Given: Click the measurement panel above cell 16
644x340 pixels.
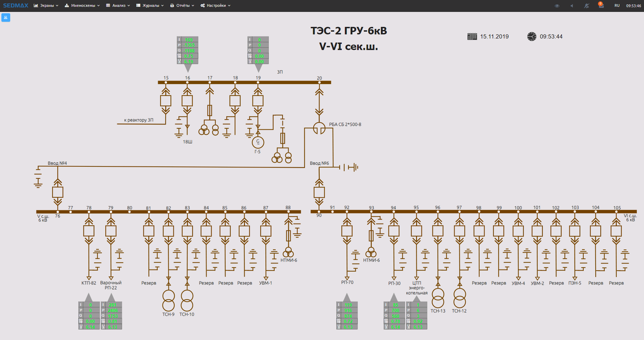Looking at the screenshot, I should click(187, 50).
